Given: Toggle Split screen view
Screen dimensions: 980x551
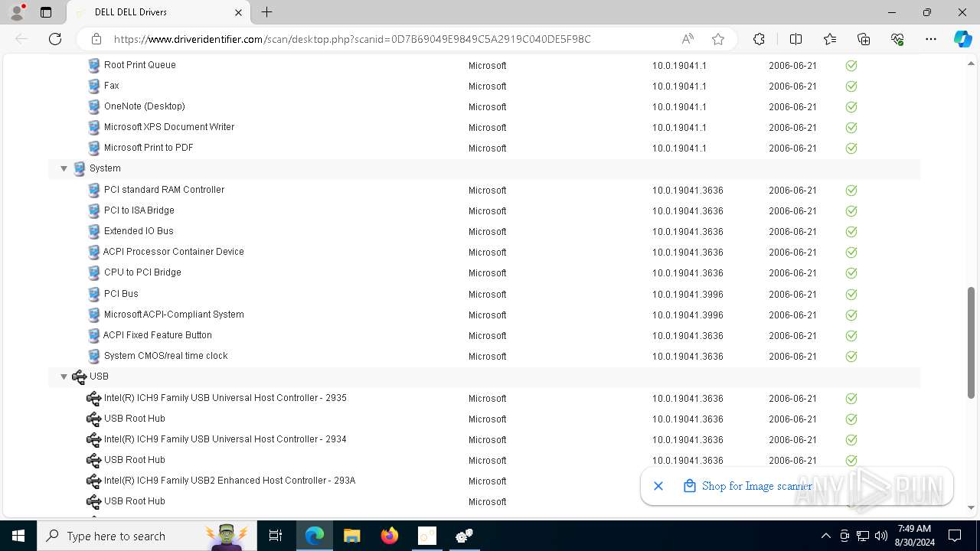Looking at the screenshot, I should 795,39.
